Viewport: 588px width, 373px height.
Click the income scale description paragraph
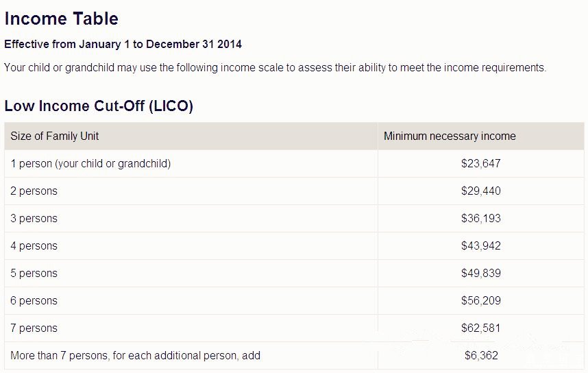click(x=275, y=68)
